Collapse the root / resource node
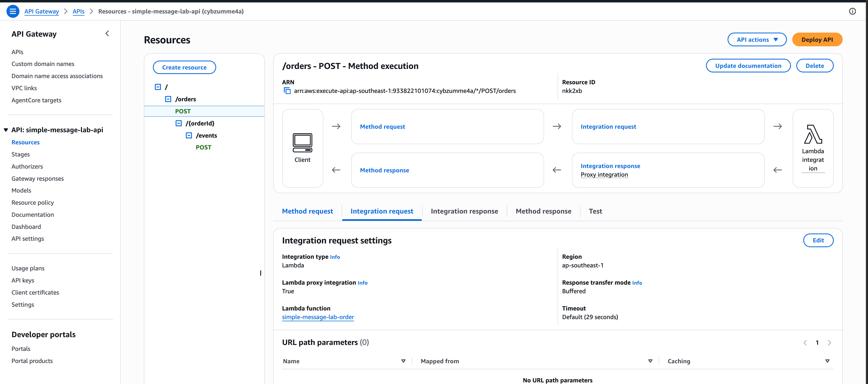 coord(158,87)
